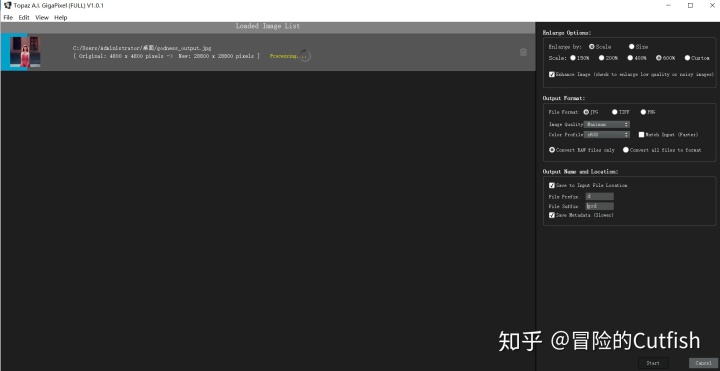The image size is (720, 371).
Task: Open the View menu
Action: (x=42, y=17)
